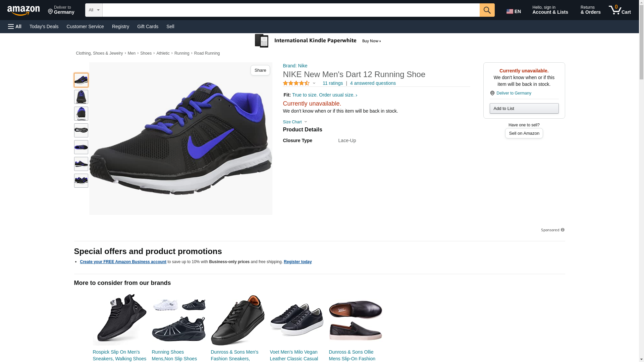
Task: Open Today's Deals menu item
Action: click(44, 26)
